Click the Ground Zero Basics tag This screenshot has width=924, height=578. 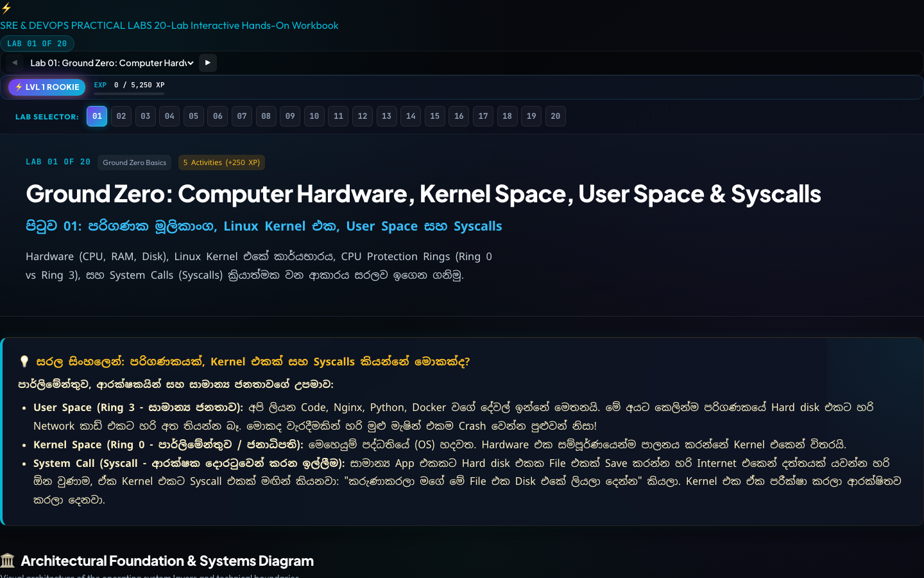coord(135,162)
